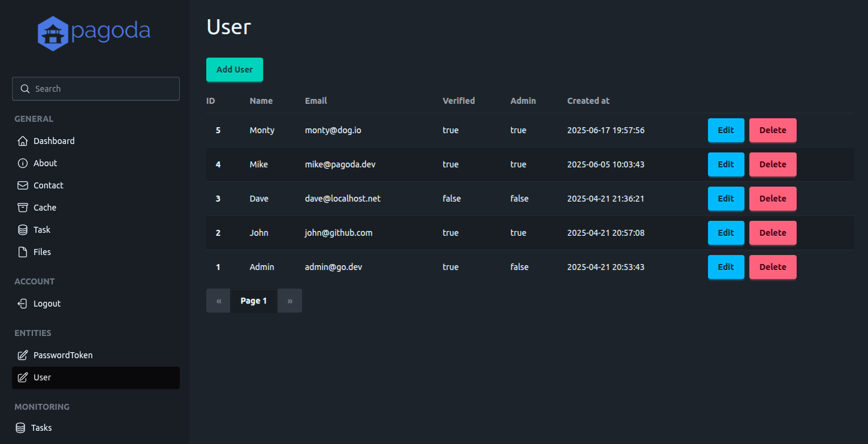The image size is (868, 444).
Task: Click the Contact envelope icon
Action: tap(23, 185)
